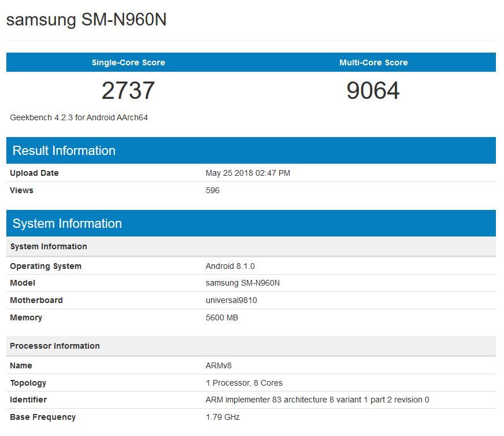This screenshot has width=504, height=436.
Task: Select the Upload Date label
Action: click(x=34, y=173)
